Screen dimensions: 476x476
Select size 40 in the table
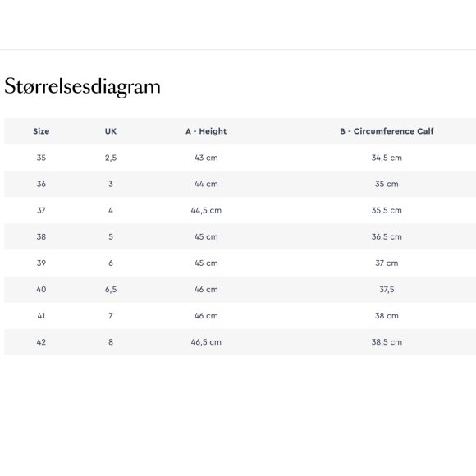[x=41, y=290]
